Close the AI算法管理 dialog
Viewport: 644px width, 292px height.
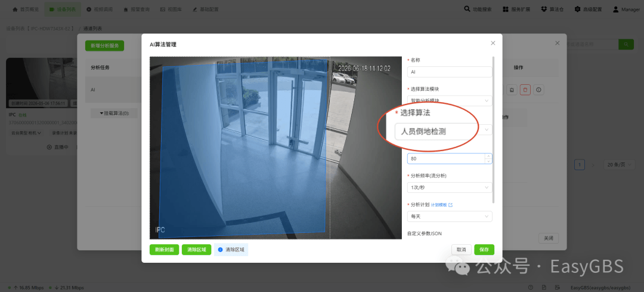tap(493, 43)
